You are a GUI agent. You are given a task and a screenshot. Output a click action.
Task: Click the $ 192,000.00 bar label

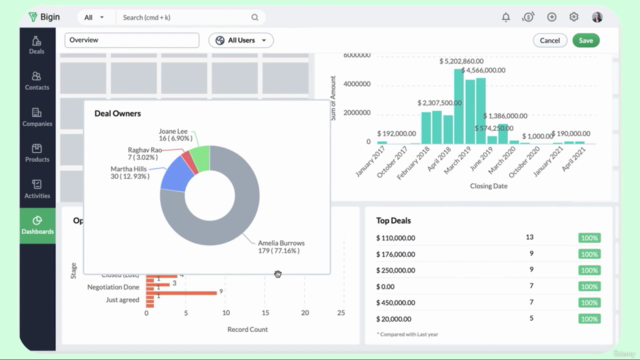point(396,133)
